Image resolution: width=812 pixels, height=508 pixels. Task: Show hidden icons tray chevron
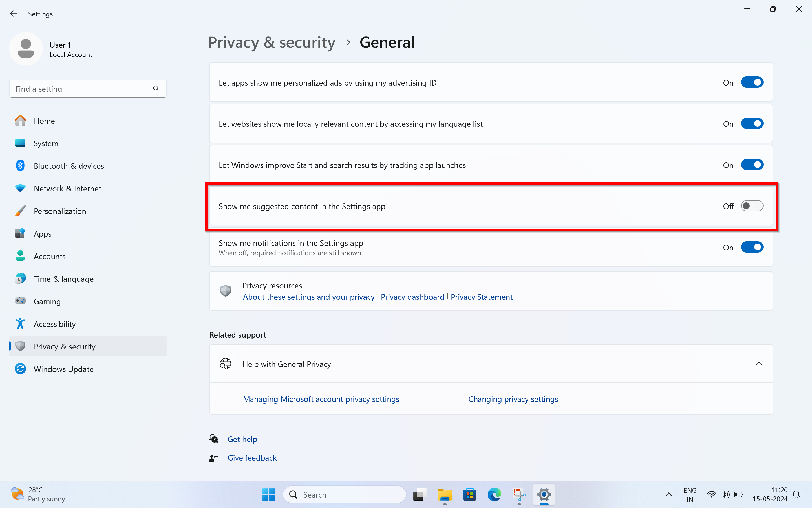[x=668, y=494]
